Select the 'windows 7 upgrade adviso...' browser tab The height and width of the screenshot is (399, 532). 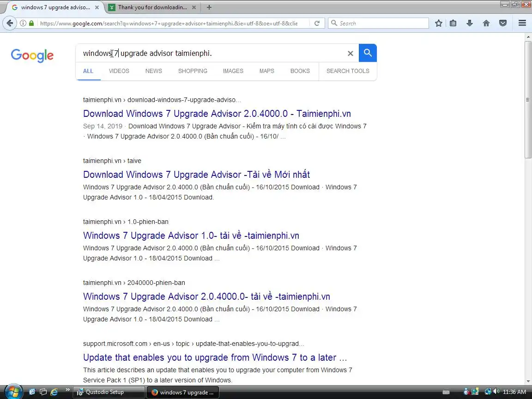[54, 7]
